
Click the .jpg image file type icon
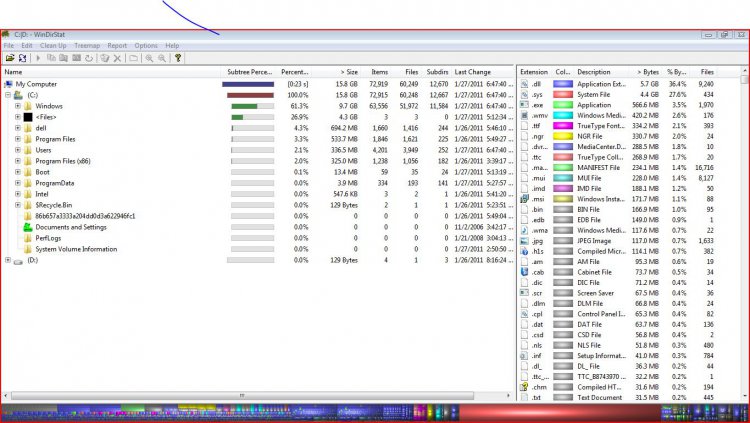(x=524, y=241)
